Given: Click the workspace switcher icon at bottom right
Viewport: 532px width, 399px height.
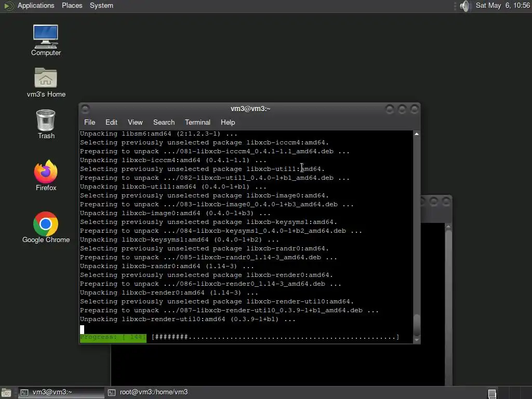Looking at the screenshot, I should point(492,393).
